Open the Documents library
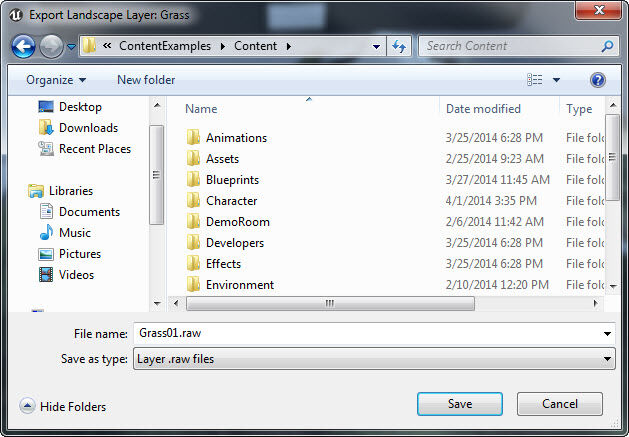Screen dimensions: 629x437 pyautogui.click(x=89, y=212)
